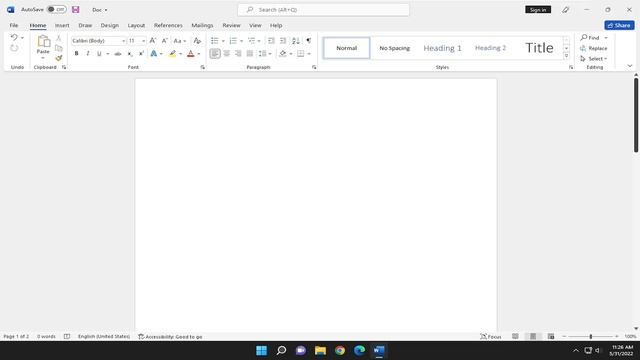Open borders dropdown arrow
This screenshot has height=360, width=640.
pyautogui.click(x=309, y=54)
